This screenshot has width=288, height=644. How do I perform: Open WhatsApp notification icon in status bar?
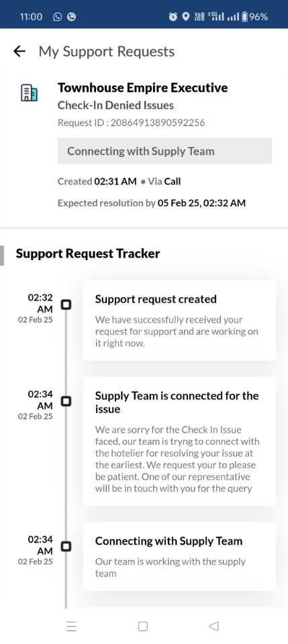click(x=58, y=17)
